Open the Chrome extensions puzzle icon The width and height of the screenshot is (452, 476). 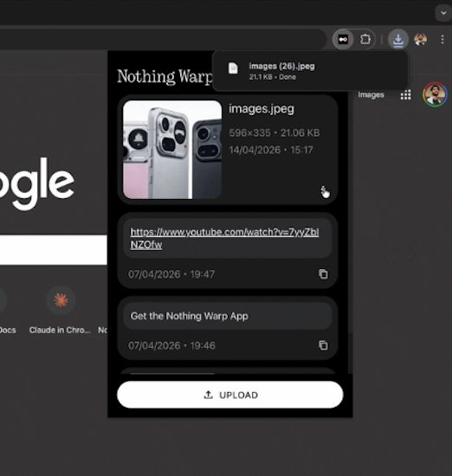[x=365, y=40]
